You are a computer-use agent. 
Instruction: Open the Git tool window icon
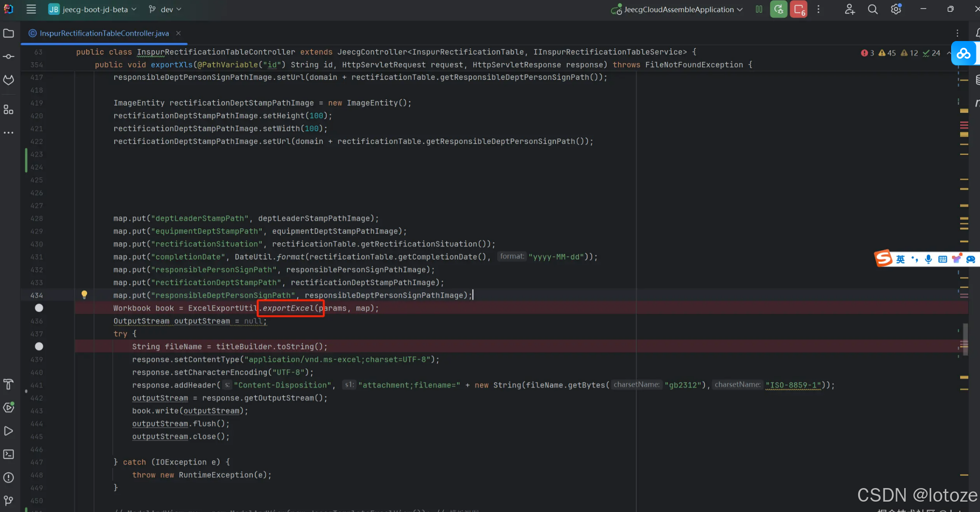(9, 501)
